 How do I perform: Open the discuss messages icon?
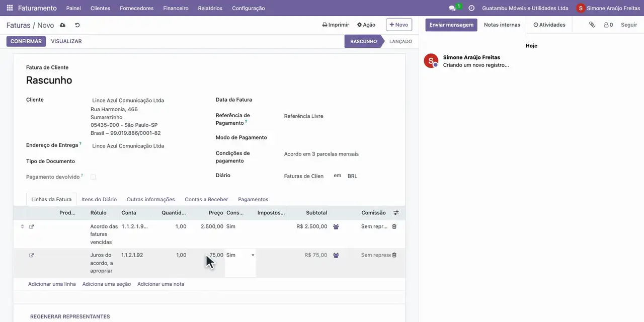pos(452,8)
